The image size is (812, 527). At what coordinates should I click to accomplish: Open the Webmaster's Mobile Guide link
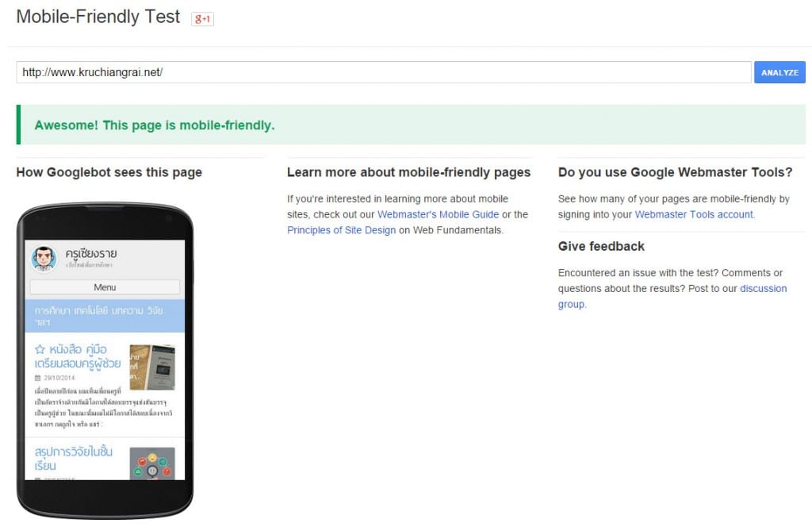pos(438,214)
